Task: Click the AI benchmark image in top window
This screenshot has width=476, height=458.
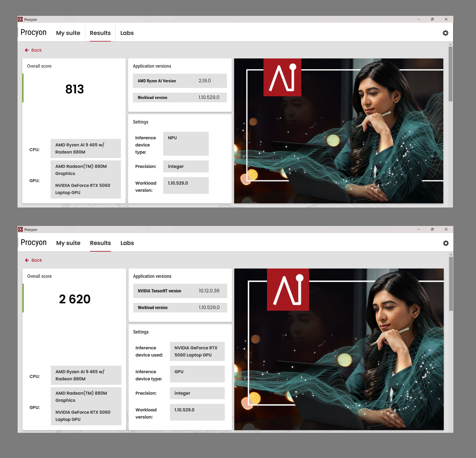Action: coord(339,131)
